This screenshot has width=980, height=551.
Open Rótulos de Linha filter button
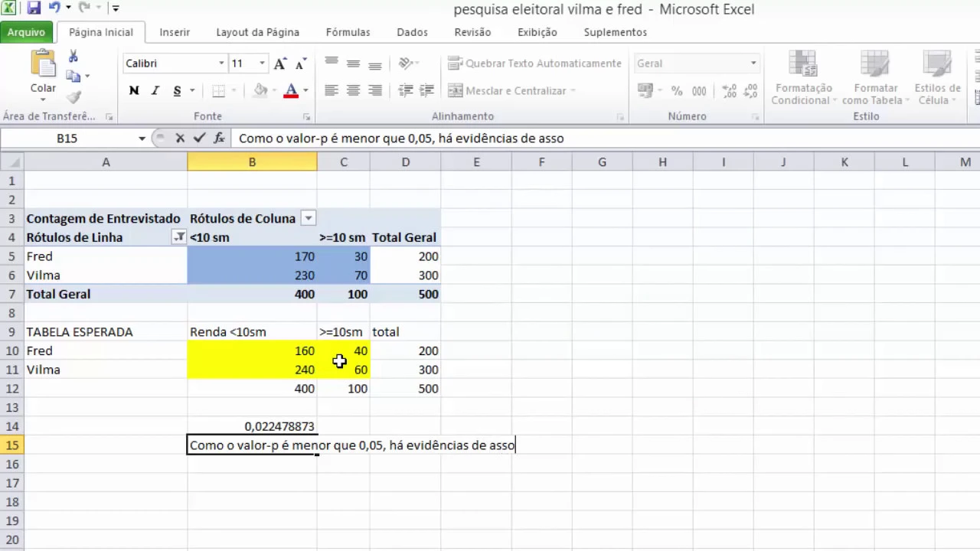pos(178,237)
